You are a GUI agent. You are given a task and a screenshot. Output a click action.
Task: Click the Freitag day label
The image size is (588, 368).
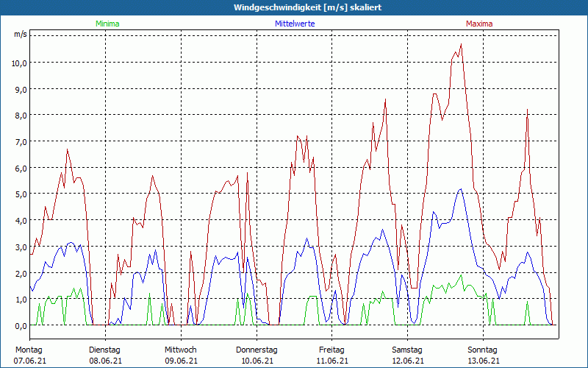click(331, 350)
